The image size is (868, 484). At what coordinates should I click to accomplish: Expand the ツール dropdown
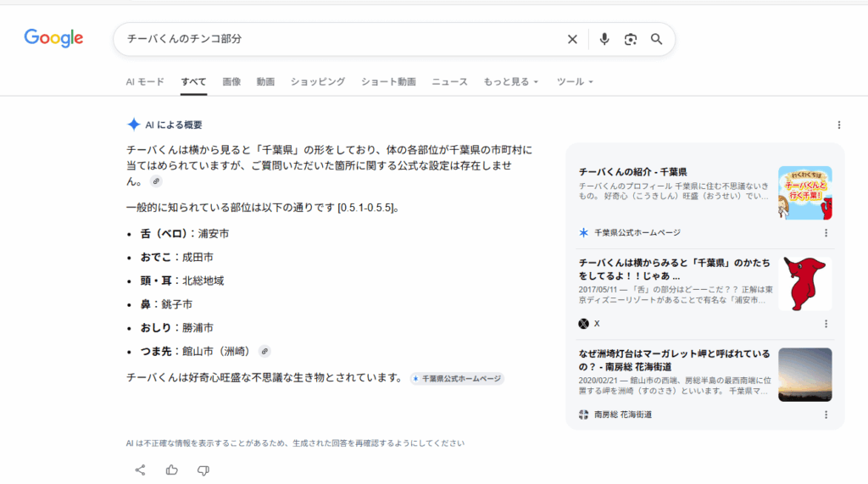(x=575, y=82)
